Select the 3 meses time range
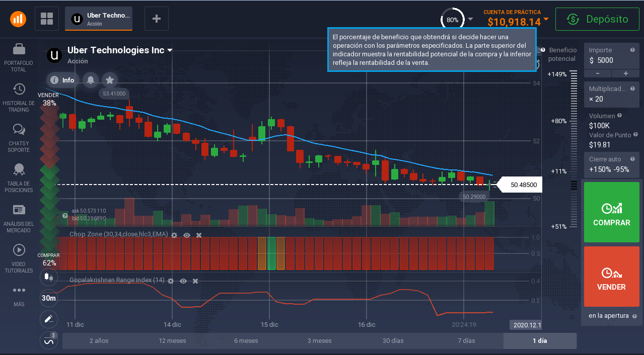Image resolution: width=644 pixels, height=355 pixels. point(320,340)
